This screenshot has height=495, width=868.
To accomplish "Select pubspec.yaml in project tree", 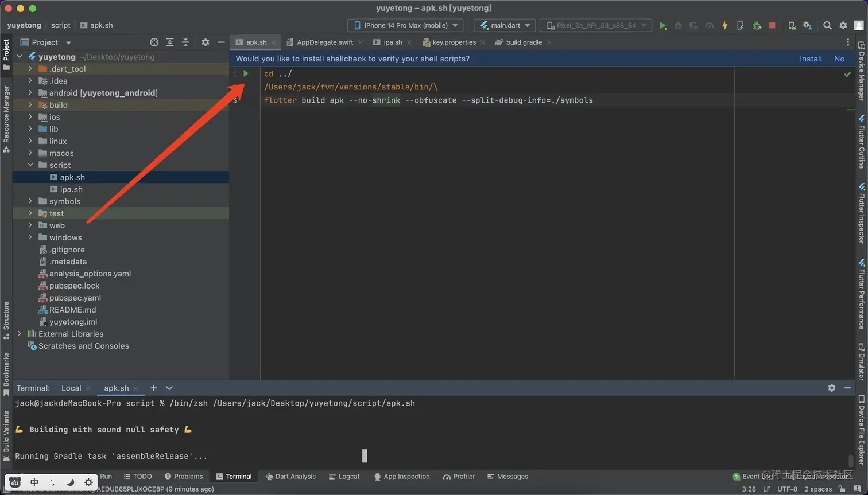I will pos(75,298).
